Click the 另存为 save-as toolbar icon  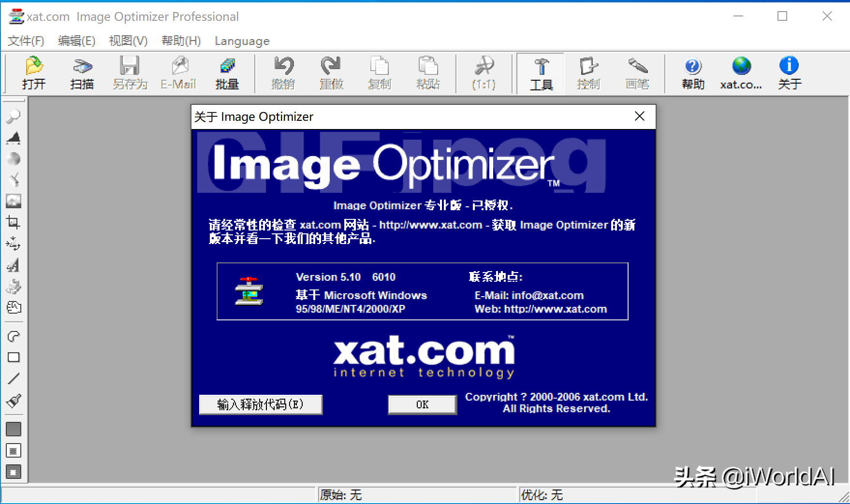click(x=130, y=73)
